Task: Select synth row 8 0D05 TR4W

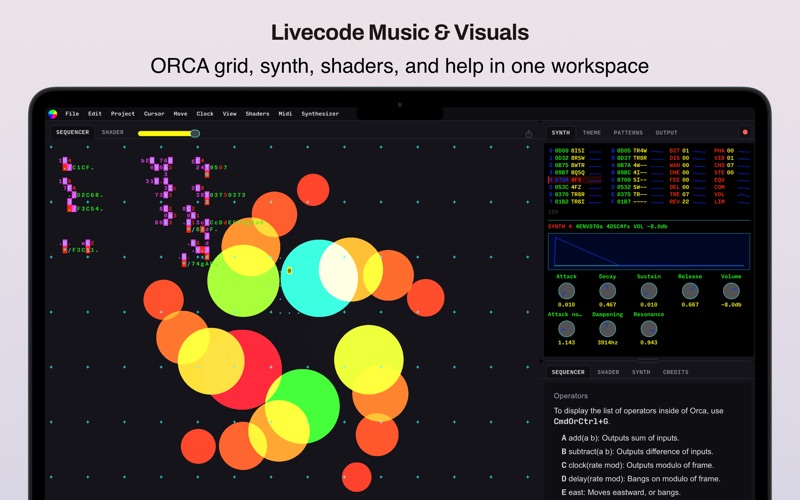Action: (637, 151)
